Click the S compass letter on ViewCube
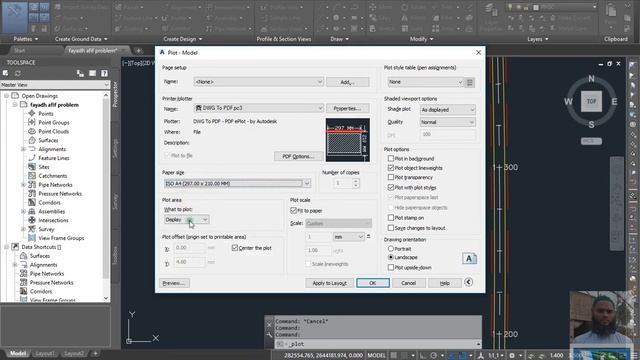 pos(591,124)
